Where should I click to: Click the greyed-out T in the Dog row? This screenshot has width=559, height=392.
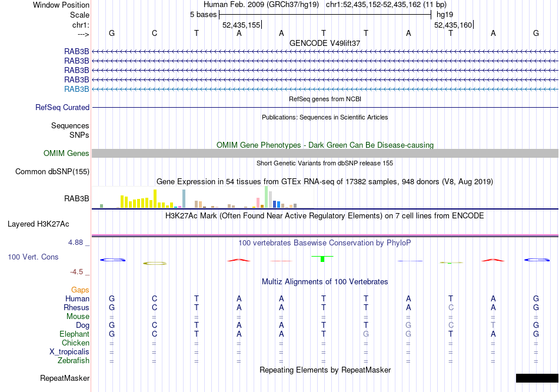493,325
